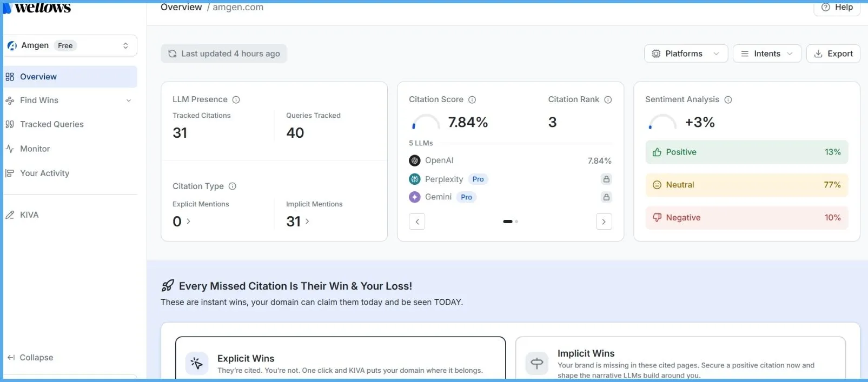Go to Tracked Queries page

click(x=70, y=124)
